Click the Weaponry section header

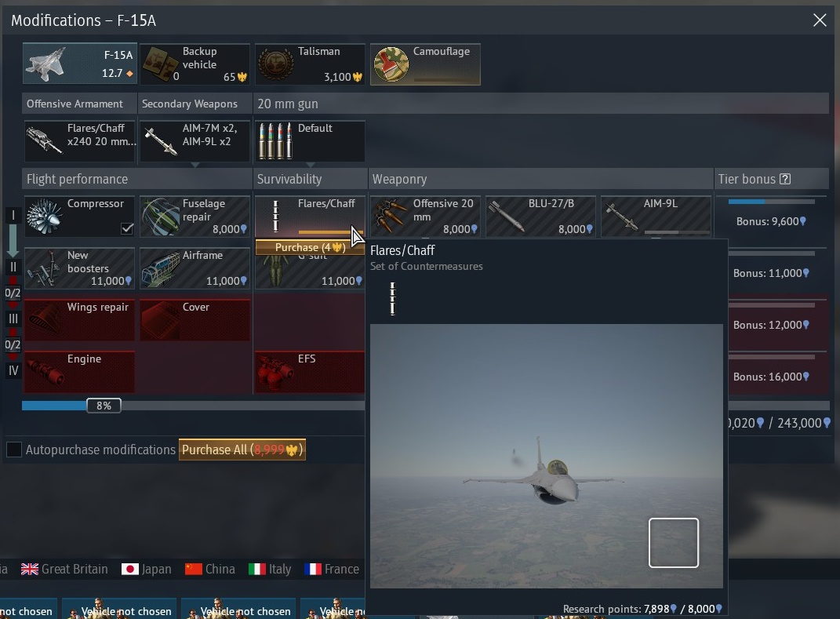541,179
